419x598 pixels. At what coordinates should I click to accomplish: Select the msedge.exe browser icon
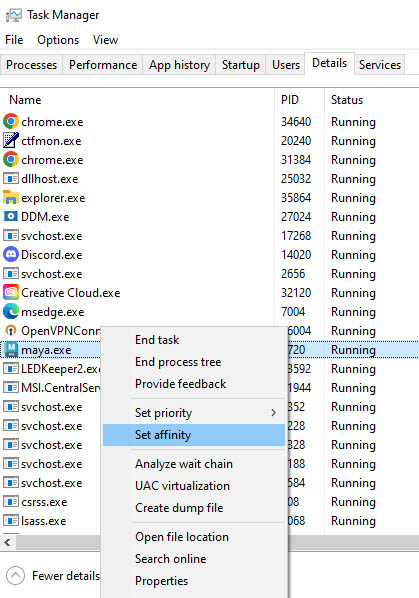click(11, 312)
